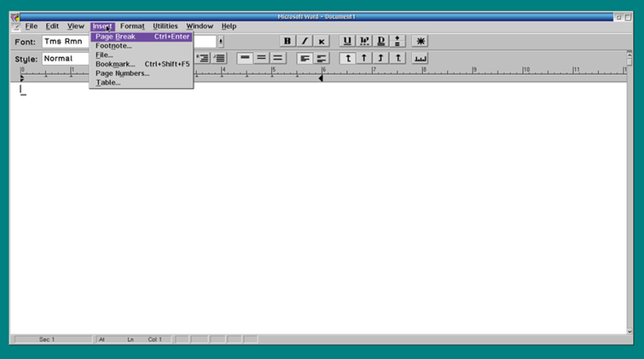
Task: Open the Help menu
Action: tap(229, 26)
